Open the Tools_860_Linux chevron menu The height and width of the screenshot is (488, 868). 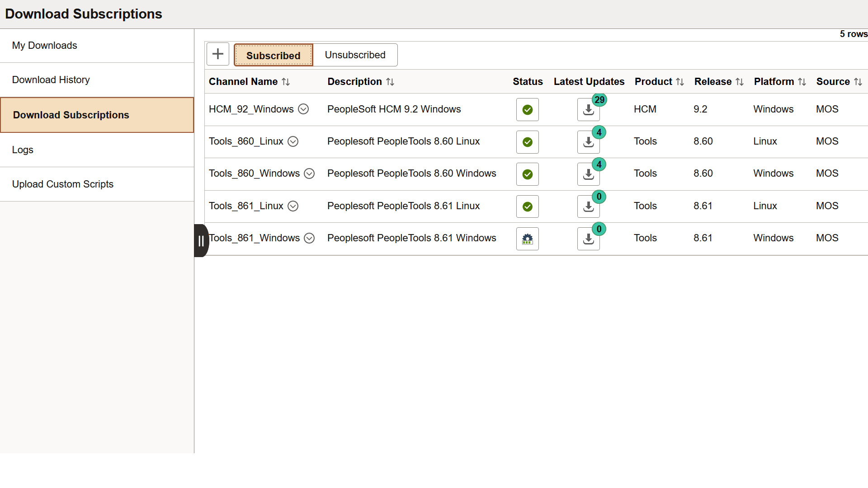click(292, 141)
